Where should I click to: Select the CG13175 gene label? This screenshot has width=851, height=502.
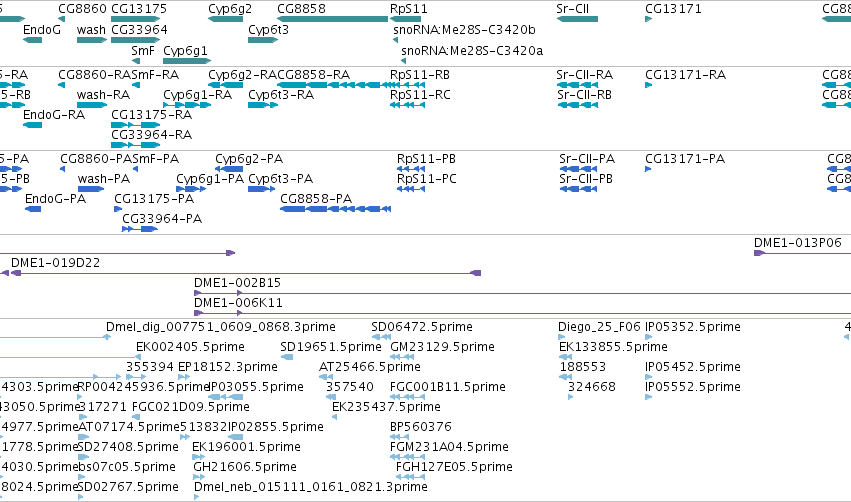tap(139, 9)
